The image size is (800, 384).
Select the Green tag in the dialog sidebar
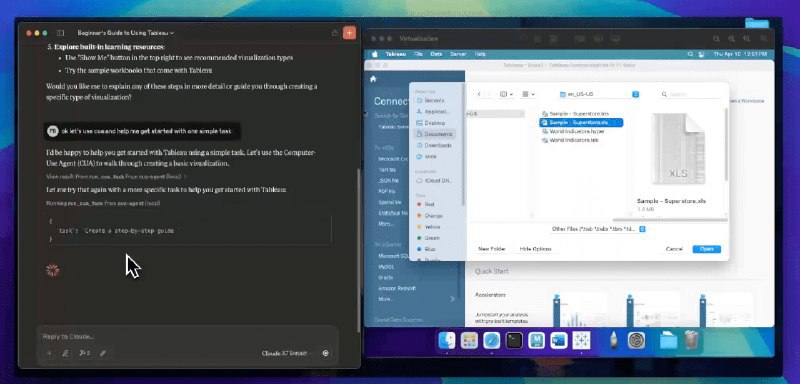pos(427,238)
